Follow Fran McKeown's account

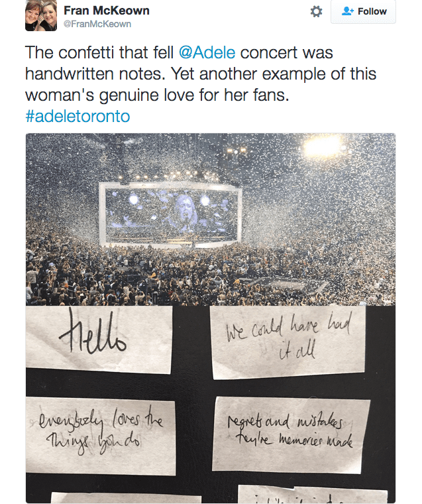tap(364, 11)
